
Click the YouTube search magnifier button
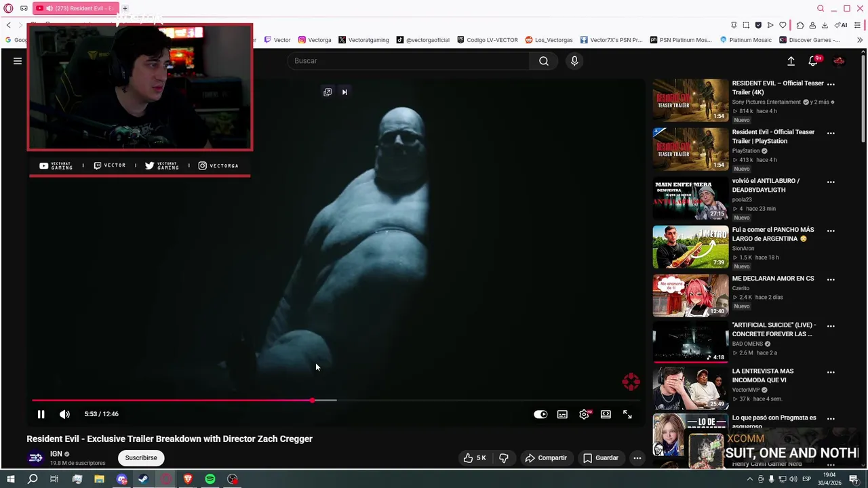click(544, 61)
